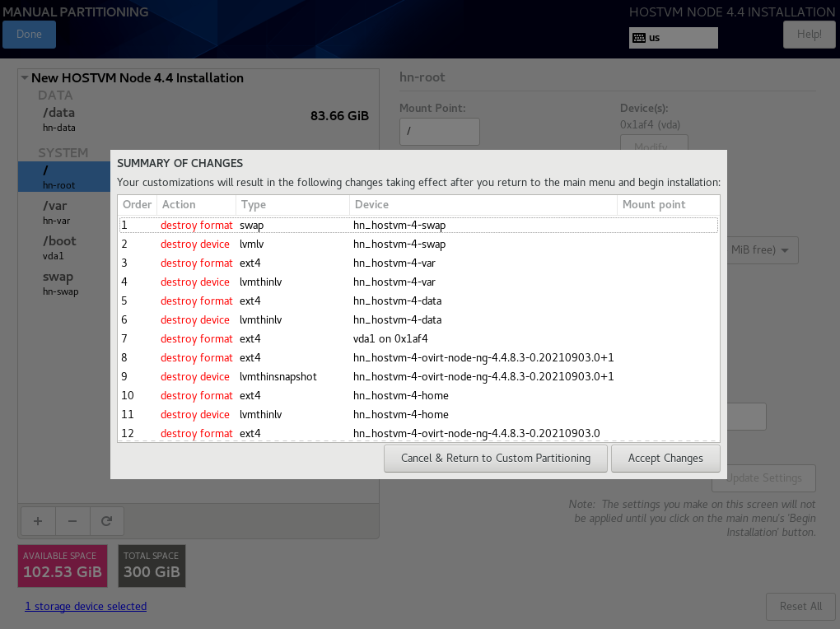Viewport: 840px width, 629px height.
Task: Select the swap hn-swap partition entry
Action: (64, 283)
